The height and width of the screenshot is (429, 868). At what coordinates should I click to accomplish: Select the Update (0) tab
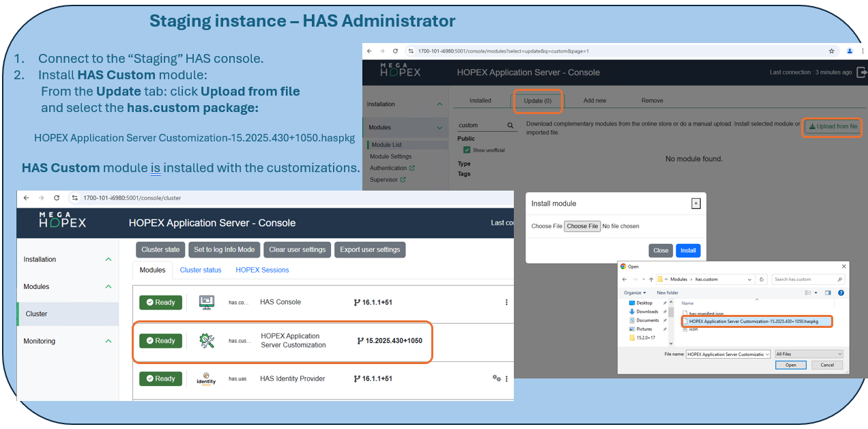click(537, 101)
